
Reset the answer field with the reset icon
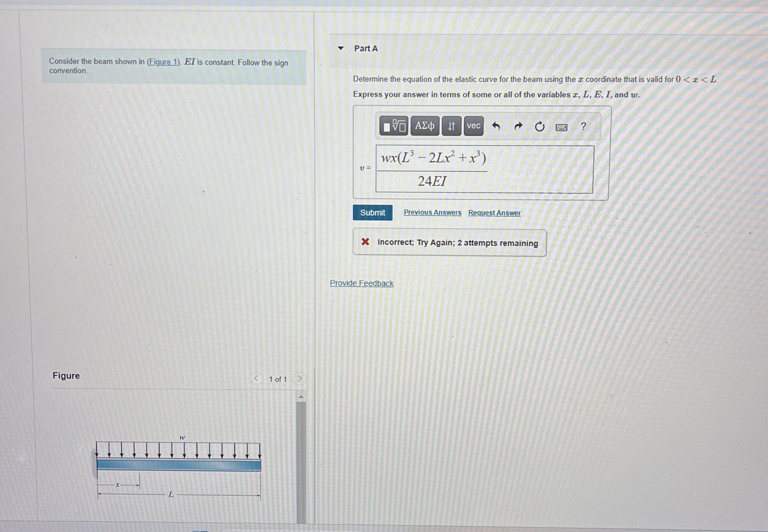540,126
